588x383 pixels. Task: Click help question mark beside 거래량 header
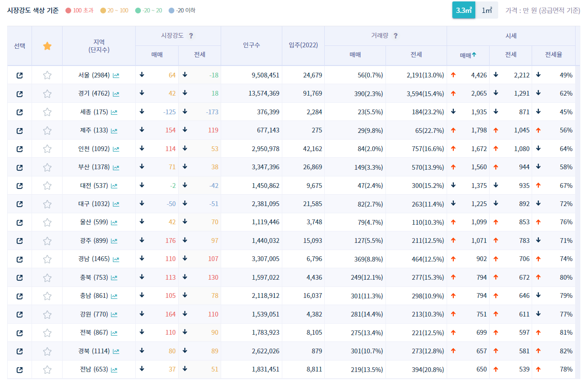pos(396,35)
